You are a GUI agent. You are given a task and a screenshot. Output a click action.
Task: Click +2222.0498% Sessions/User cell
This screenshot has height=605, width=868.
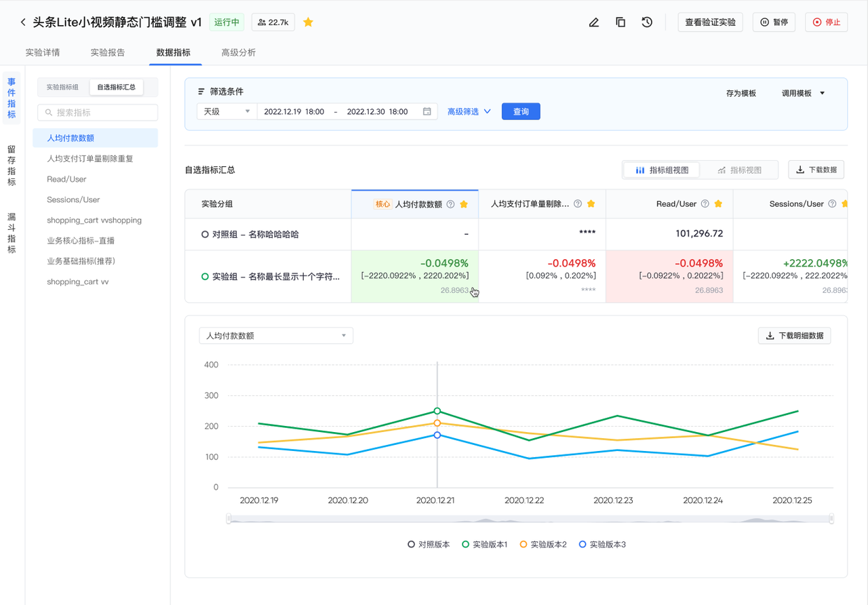pos(790,276)
